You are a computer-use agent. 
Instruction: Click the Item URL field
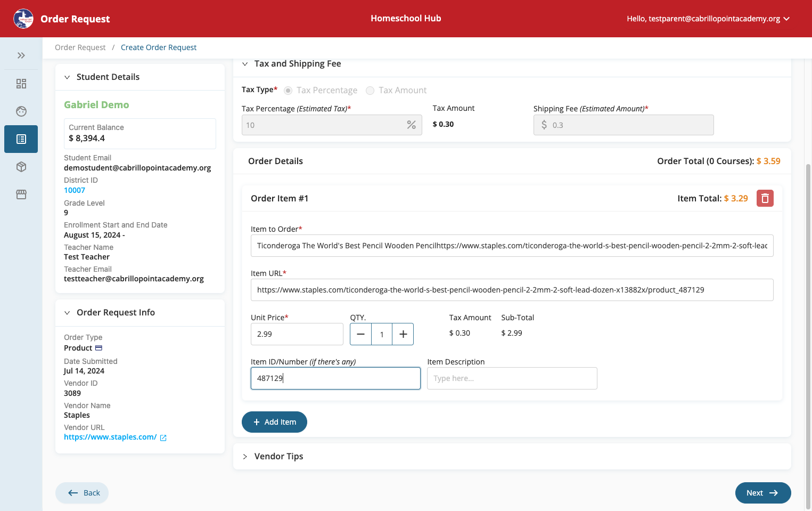tap(512, 290)
